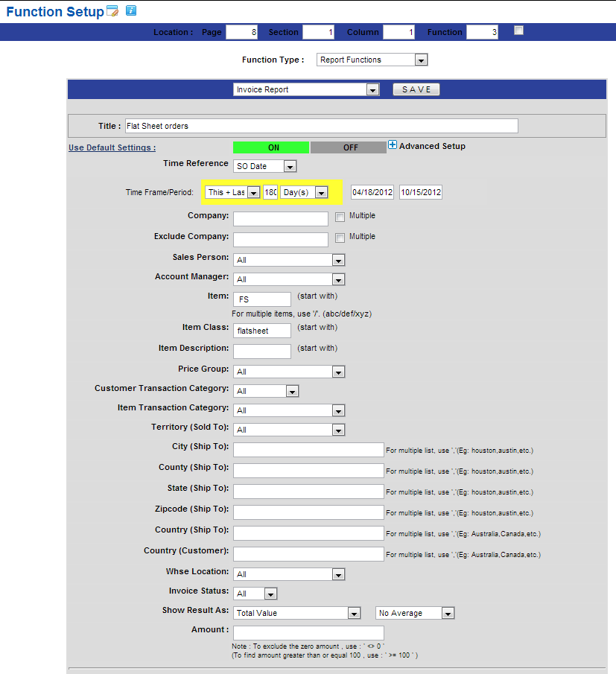Click the edit notepad icon beside Function Setup
The height and width of the screenshot is (674, 616).
coord(112,10)
